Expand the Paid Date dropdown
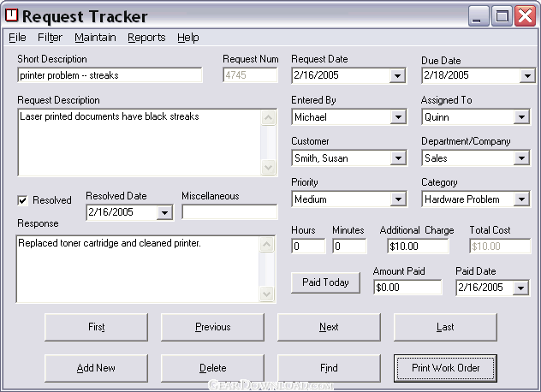The height and width of the screenshot is (392, 541). 520,288
